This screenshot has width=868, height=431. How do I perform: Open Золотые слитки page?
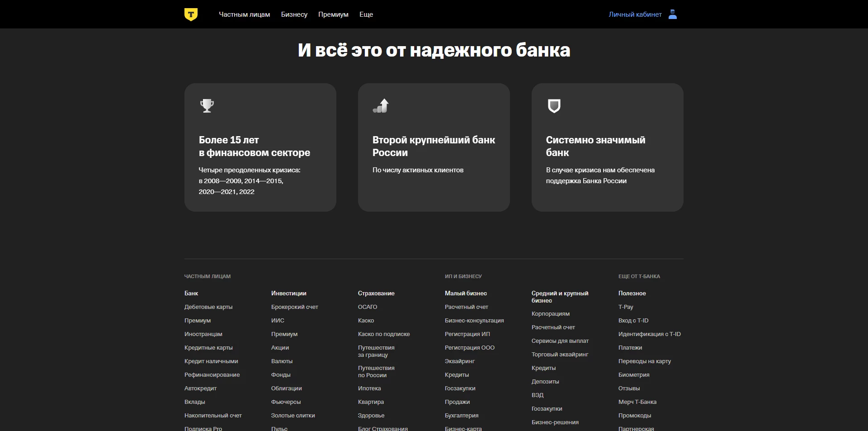[x=293, y=416]
